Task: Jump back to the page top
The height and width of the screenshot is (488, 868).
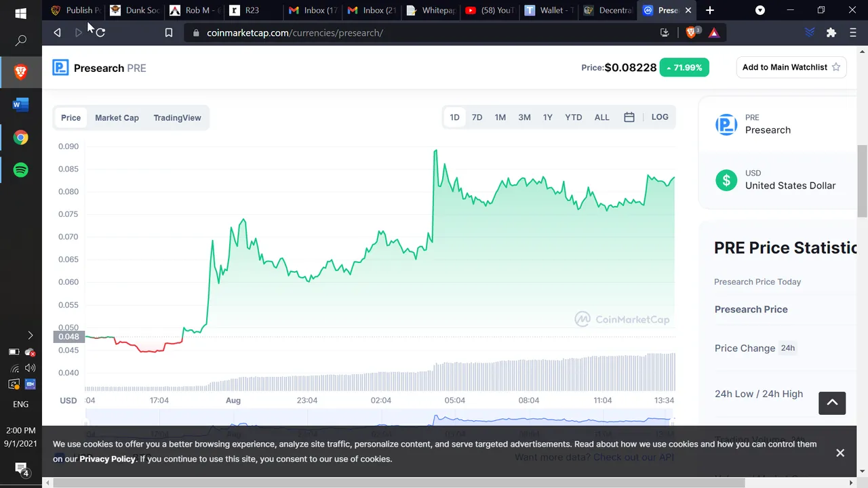Action: pyautogui.click(x=832, y=403)
